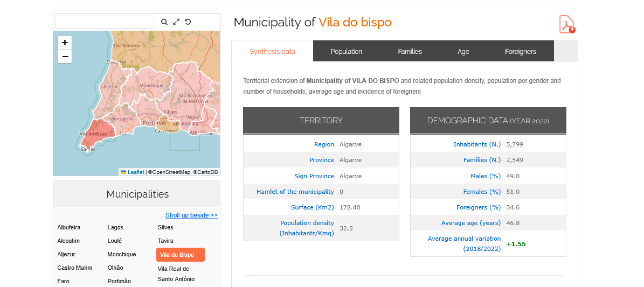Open the Age tab
This screenshot has height=287, width=644.
click(x=463, y=52)
